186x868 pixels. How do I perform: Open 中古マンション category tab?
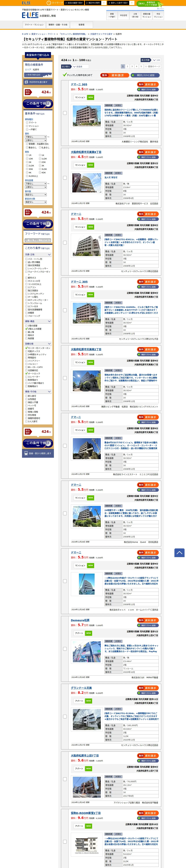pyautogui.click(x=158, y=15)
